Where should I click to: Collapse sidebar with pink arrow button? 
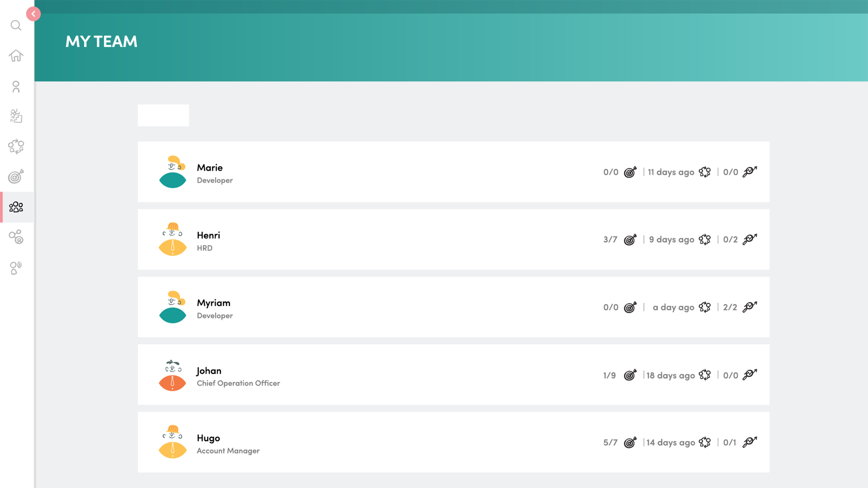(33, 14)
